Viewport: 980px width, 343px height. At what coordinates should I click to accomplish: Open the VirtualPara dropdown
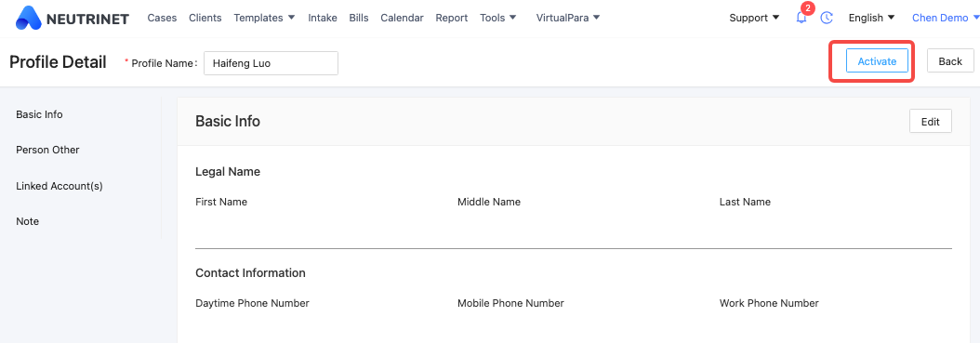tap(568, 18)
